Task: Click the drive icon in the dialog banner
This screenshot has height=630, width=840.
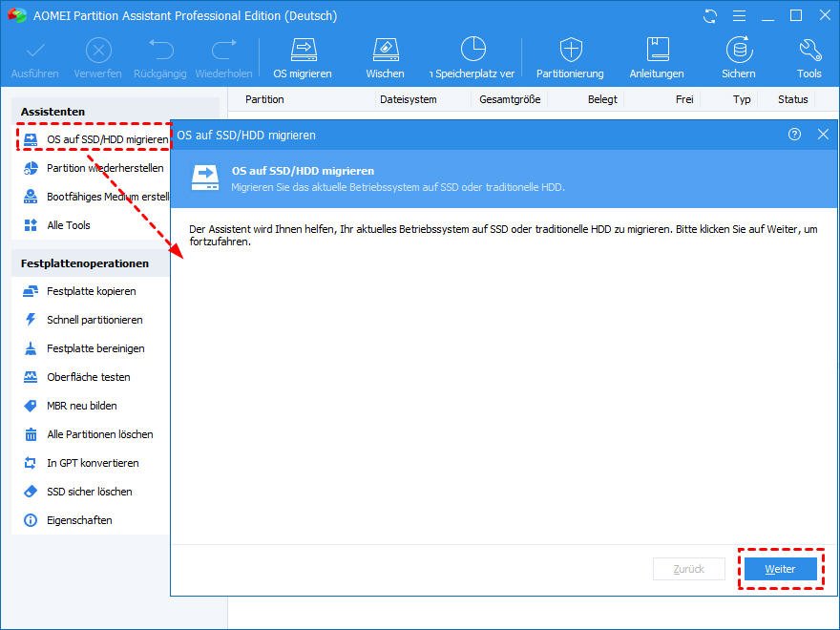Action: pos(205,178)
